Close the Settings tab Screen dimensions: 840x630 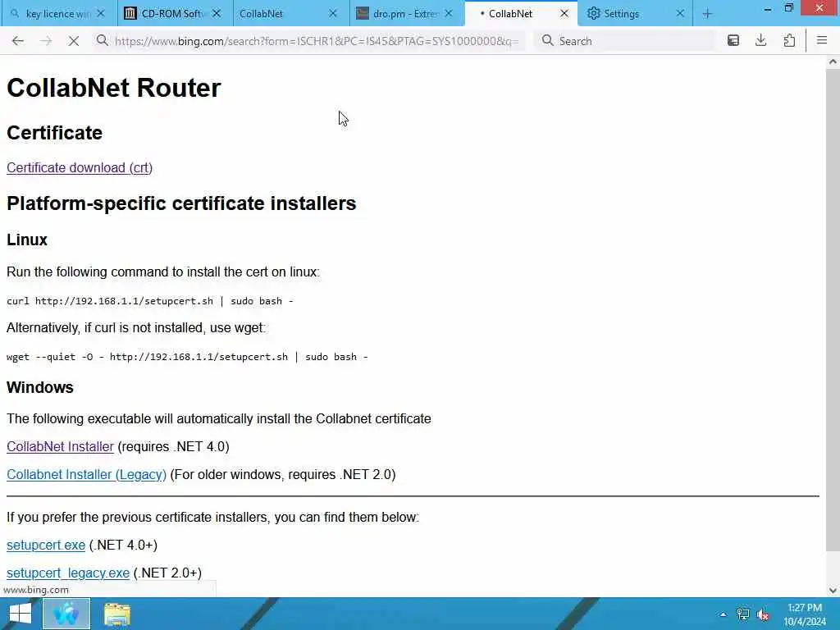coord(680,14)
